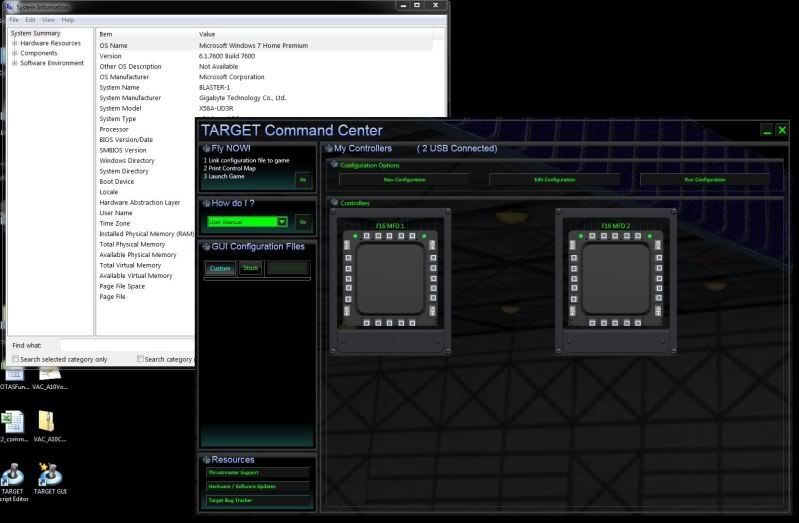Open the TARGET GUI desktop shortcut
This screenshot has height=523, width=799.
point(50,476)
